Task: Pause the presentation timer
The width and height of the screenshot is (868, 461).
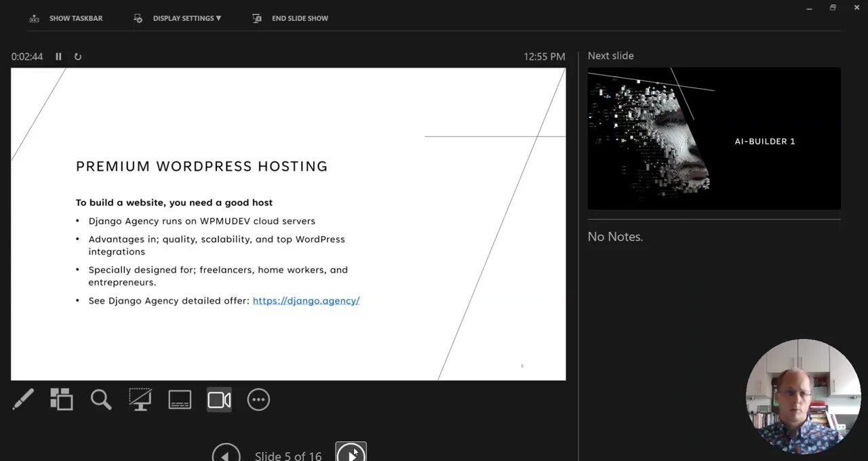Action: coord(58,56)
